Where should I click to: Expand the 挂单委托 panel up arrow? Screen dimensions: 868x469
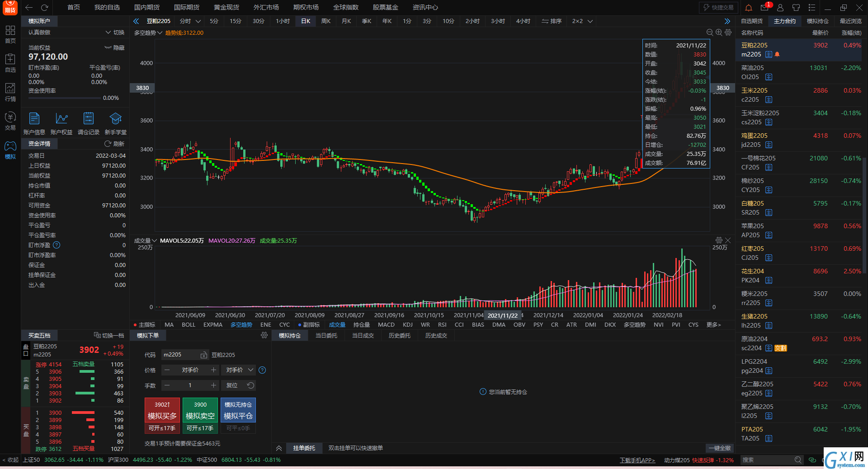[279, 448]
